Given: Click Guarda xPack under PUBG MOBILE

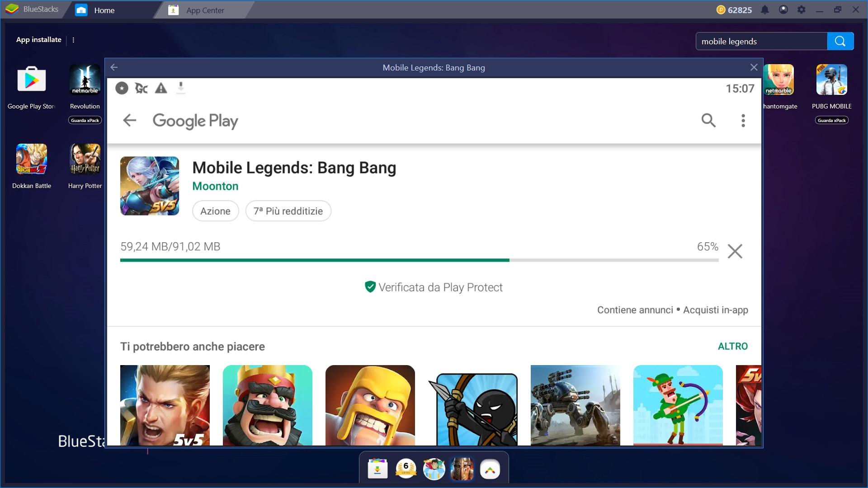Looking at the screenshot, I should [831, 120].
